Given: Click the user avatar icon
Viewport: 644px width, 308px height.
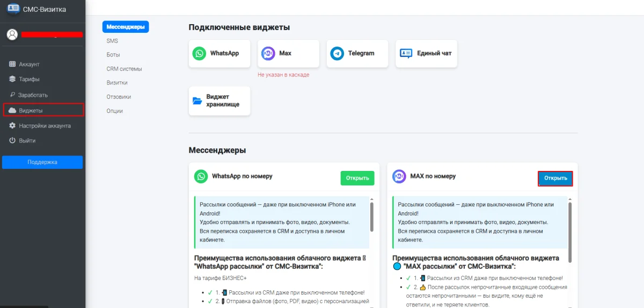Looking at the screenshot, I should (x=12, y=34).
